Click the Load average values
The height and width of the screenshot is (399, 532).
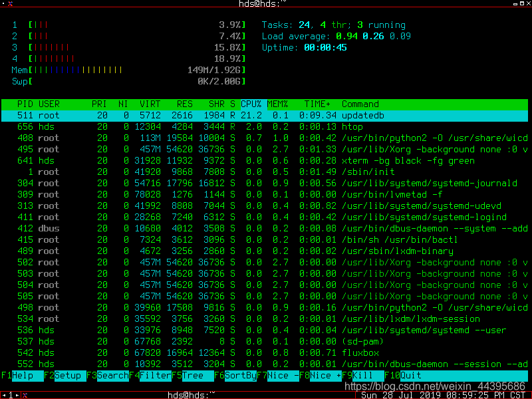pyautogui.click(x=373, y=36)
